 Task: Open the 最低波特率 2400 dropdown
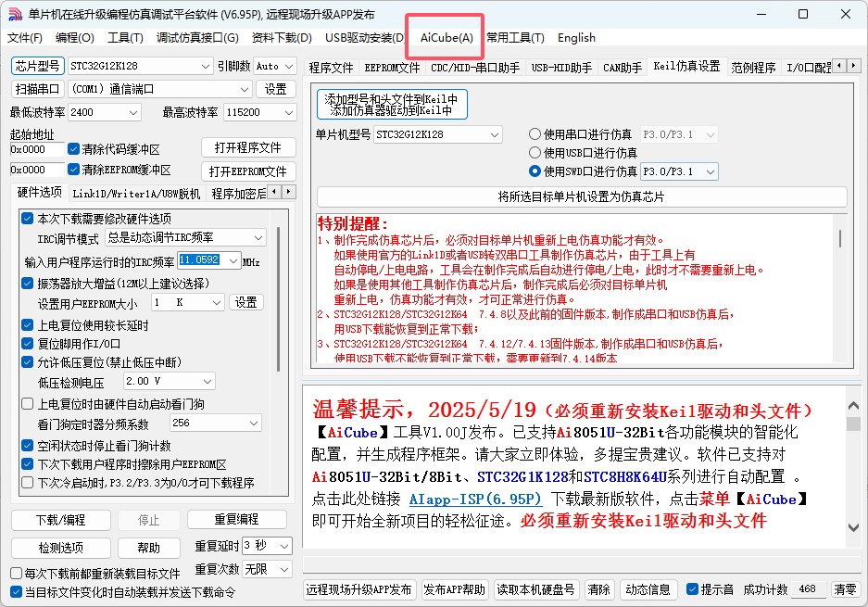104,112
